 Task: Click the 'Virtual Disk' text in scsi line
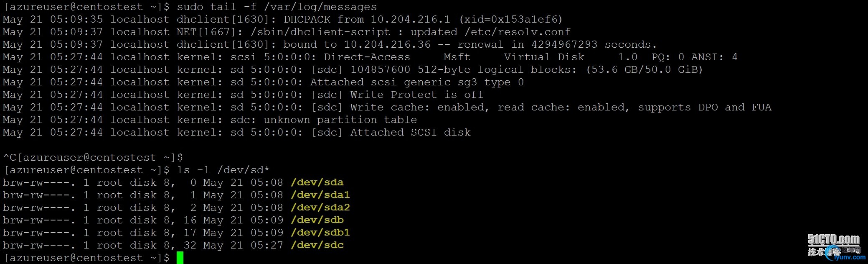click(544, 57)
